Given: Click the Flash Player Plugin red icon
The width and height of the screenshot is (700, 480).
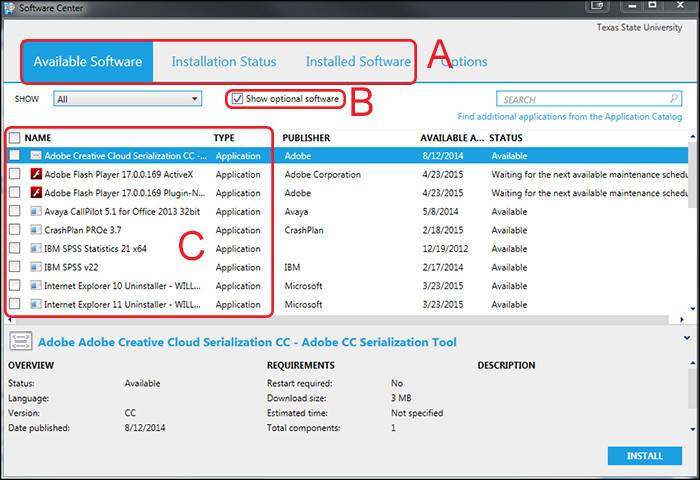Looking at the screenshot, I should pos(36,193).
